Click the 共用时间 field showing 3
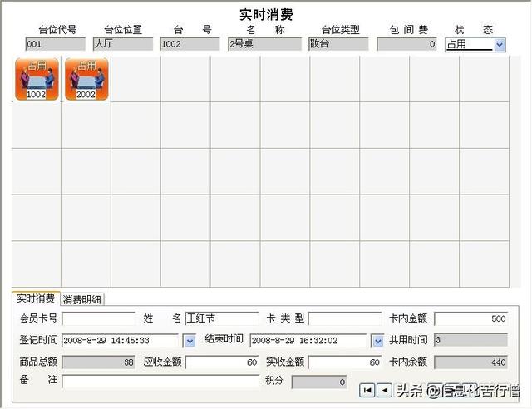Image resolution: width=532 pixels, height=409 pixels. pyautogui.click(x=471, y=340)
